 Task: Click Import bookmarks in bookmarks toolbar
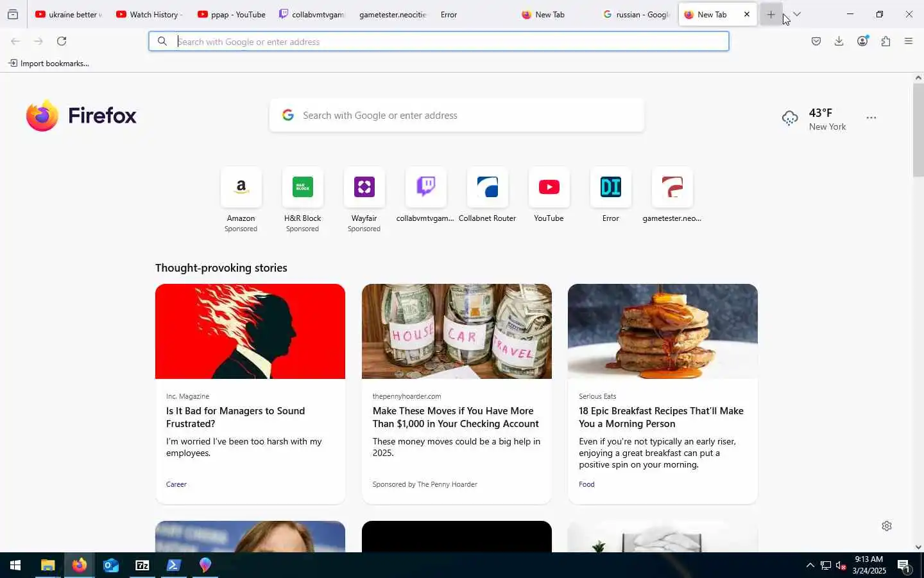click(49, 64)
